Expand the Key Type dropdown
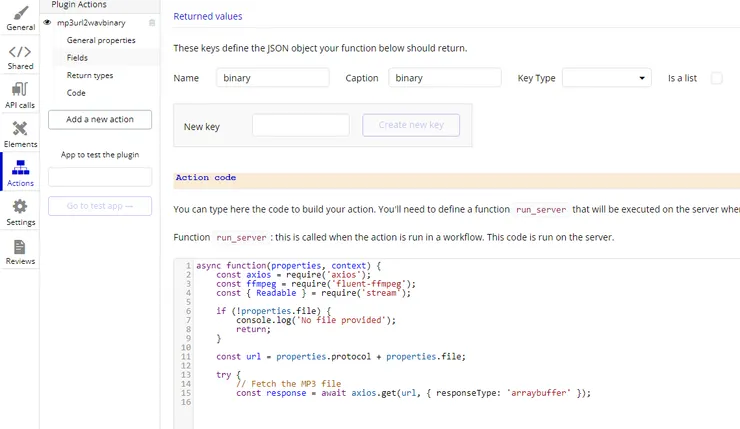Image resolution: width=740 pixels, height=429 pixels. 607,78
